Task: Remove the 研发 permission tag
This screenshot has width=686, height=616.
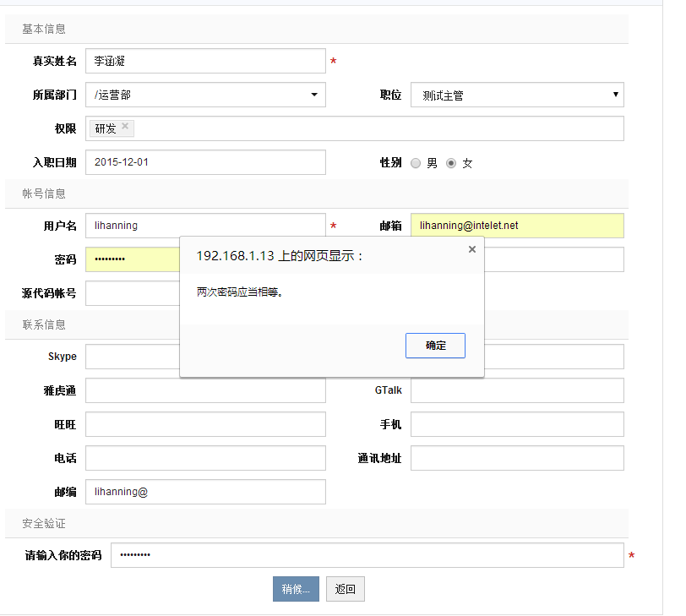Action: (x=125, y=127)
